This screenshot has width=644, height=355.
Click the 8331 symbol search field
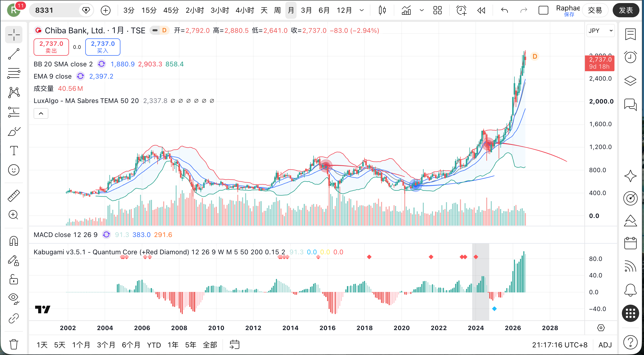(x=55, y=10)
